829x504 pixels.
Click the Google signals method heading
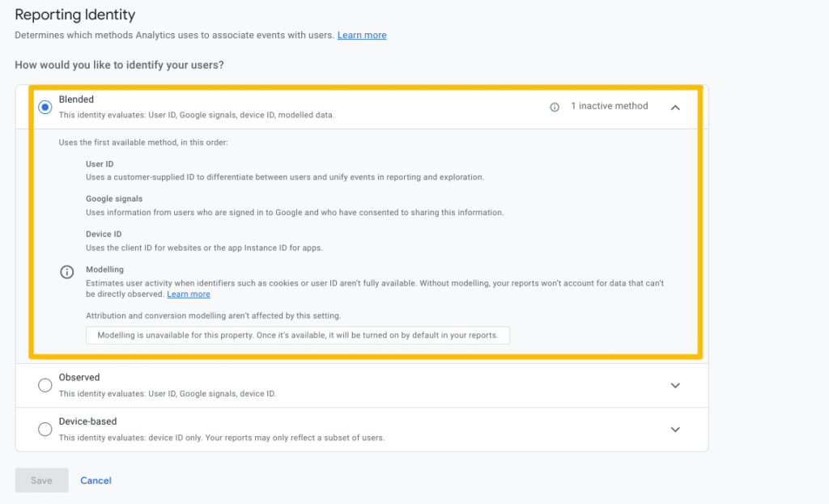coord(114,199)
